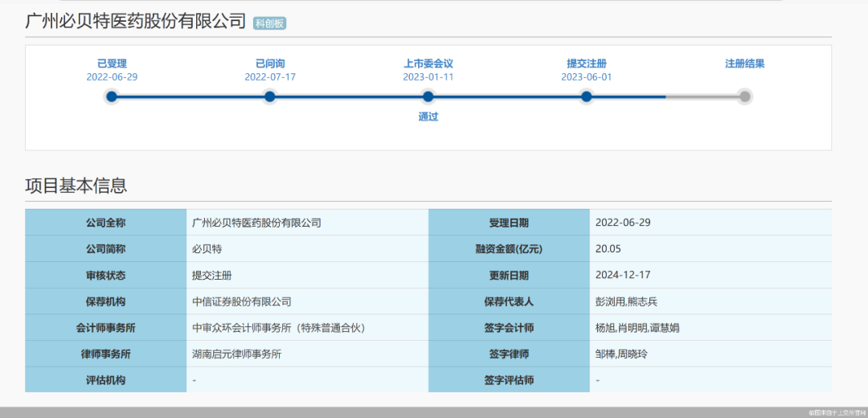Click the 科创板 badge beside company title
Image resolution: width=868 pixels, height=418 pixels.
coord(269,23)
